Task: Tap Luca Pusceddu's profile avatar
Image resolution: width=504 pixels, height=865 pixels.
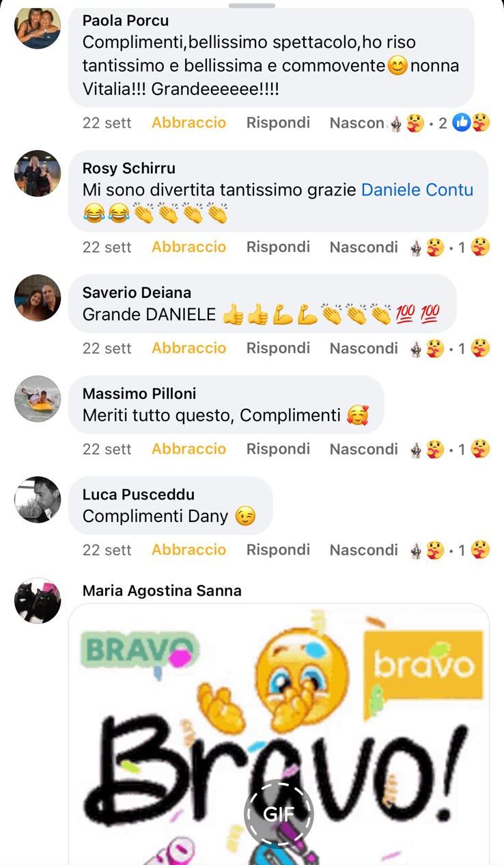Action: pyautogui.click(x=38, y=499)
